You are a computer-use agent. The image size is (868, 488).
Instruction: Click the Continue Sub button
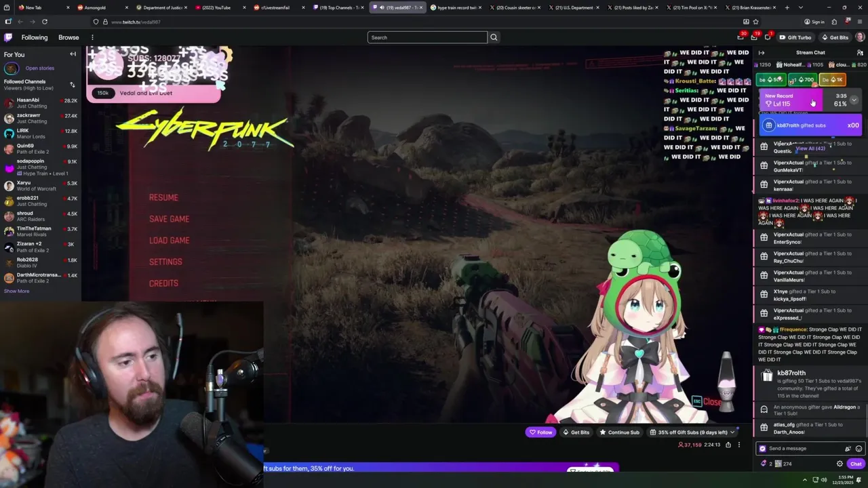point(619,432)
